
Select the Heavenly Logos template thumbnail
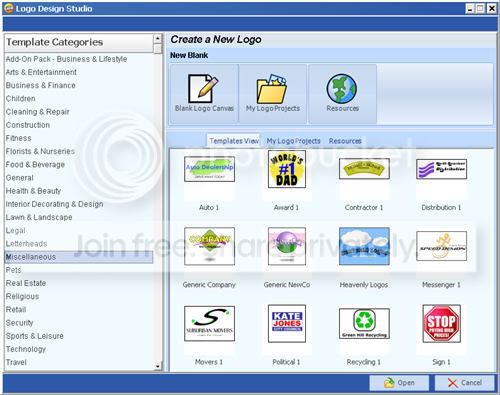tap(364, 246)
